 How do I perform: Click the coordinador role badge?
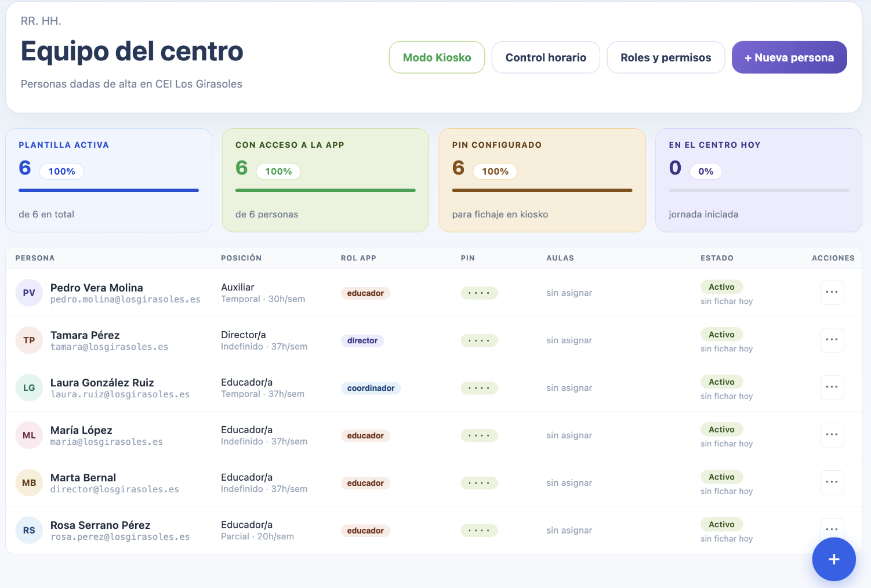[x=371, y=388]
